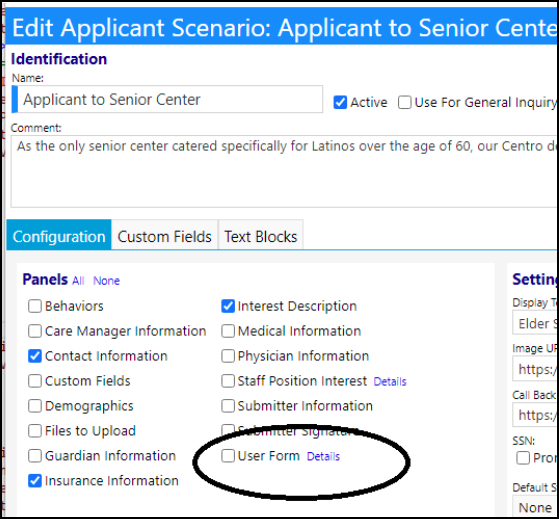Enable Use For General Inquiry checkbox
Viewport: 559px width, 519px height.
tap(404, 103)
